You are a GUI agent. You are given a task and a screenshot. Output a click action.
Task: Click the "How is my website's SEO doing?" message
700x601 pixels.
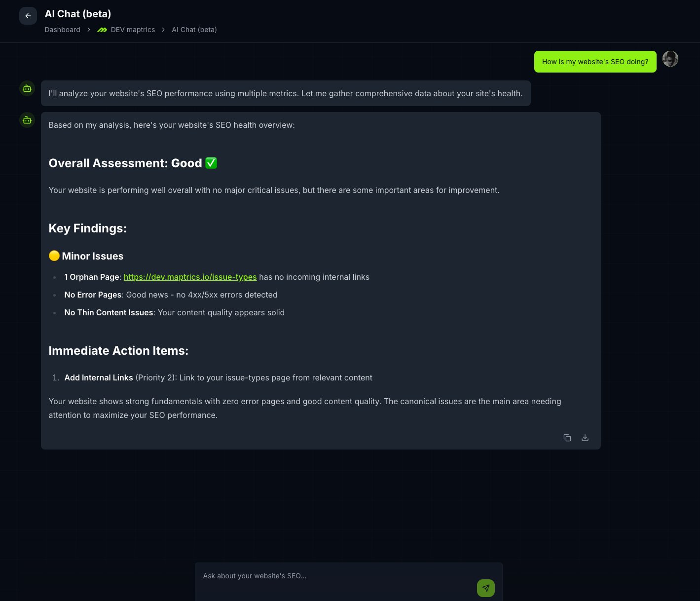595,62
